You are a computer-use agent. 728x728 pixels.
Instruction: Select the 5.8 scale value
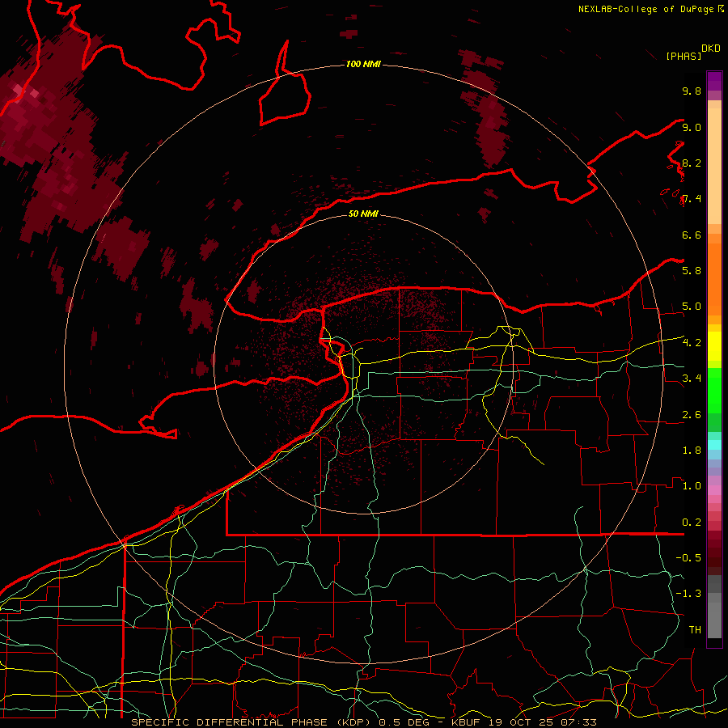[692, 270]
